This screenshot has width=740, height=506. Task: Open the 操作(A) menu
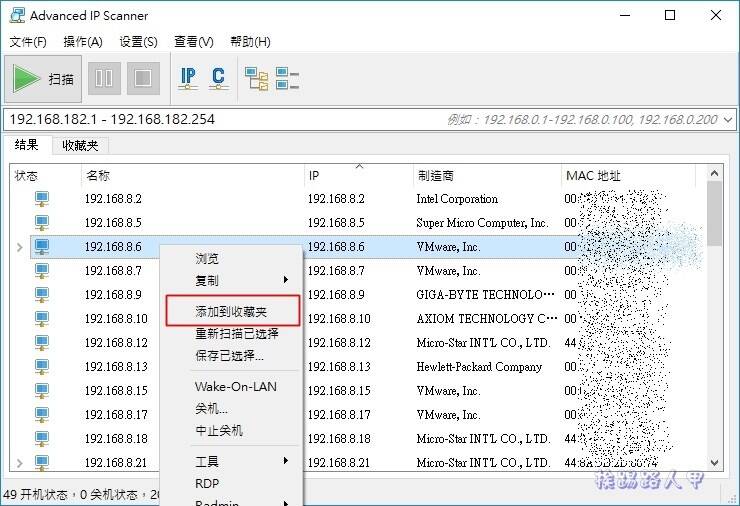click(x=83, y=42)
